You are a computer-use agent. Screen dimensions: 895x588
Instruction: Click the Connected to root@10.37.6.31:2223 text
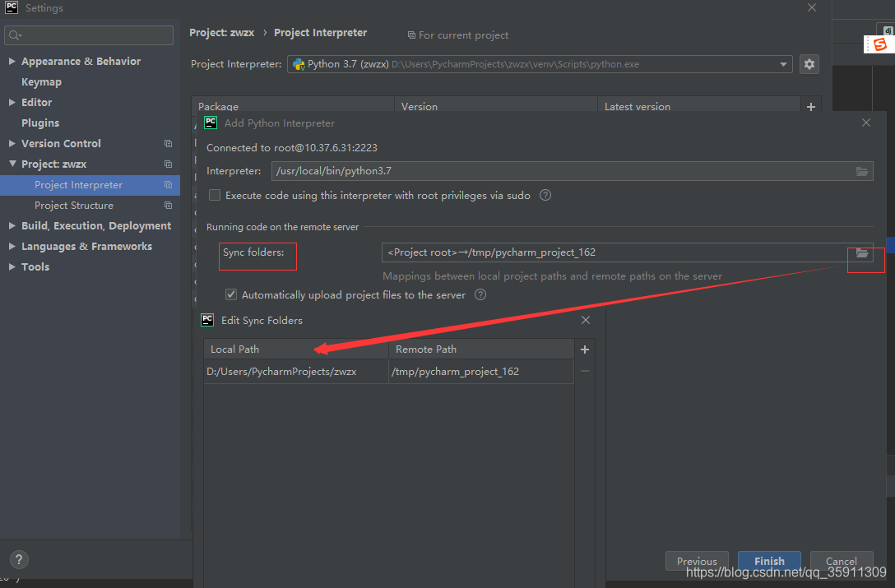[292, 148]
